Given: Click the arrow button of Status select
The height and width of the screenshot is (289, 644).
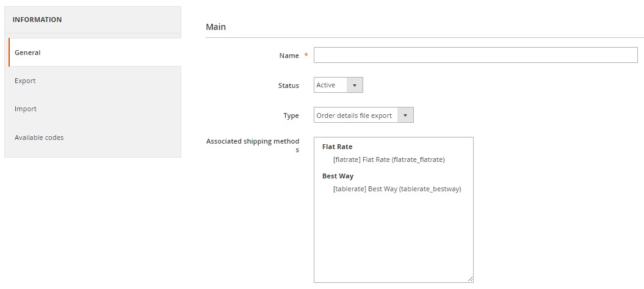Looking at the screenshot, I should pyautogui.click(x=355, y=85).
